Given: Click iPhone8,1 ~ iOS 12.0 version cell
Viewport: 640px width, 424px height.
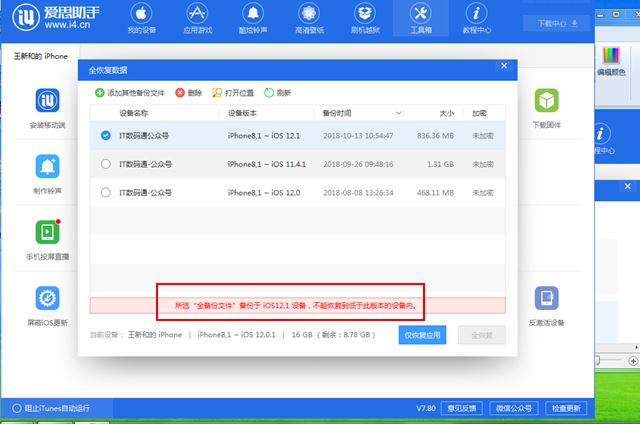Looking at the screenshot, I should (x=264, y=192).
